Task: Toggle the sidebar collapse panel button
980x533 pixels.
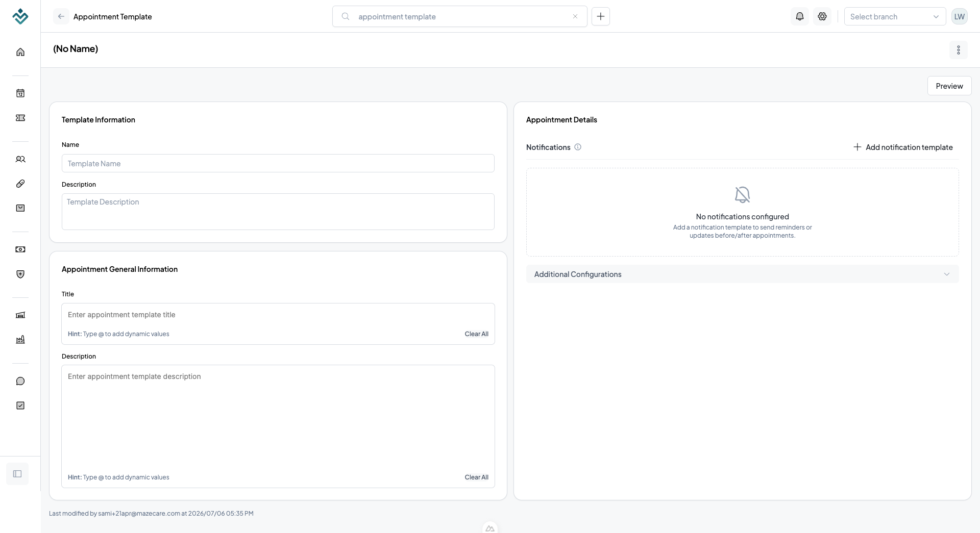Action: click(x=17, y=474)
